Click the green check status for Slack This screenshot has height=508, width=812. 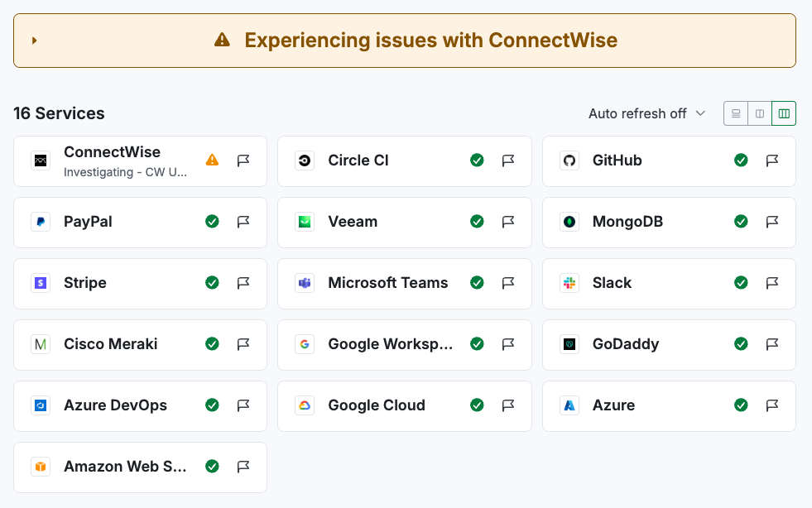pos(742,283)
